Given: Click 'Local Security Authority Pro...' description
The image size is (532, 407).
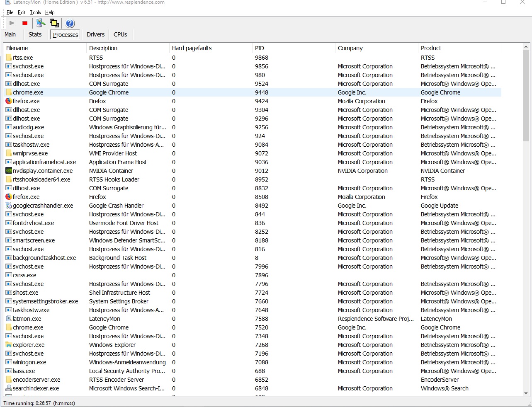Looking at the screenshot, I should (127, 371).
